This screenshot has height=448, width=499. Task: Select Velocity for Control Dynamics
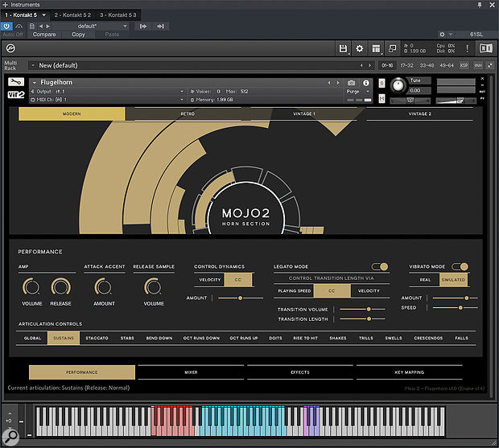[210, 280]
